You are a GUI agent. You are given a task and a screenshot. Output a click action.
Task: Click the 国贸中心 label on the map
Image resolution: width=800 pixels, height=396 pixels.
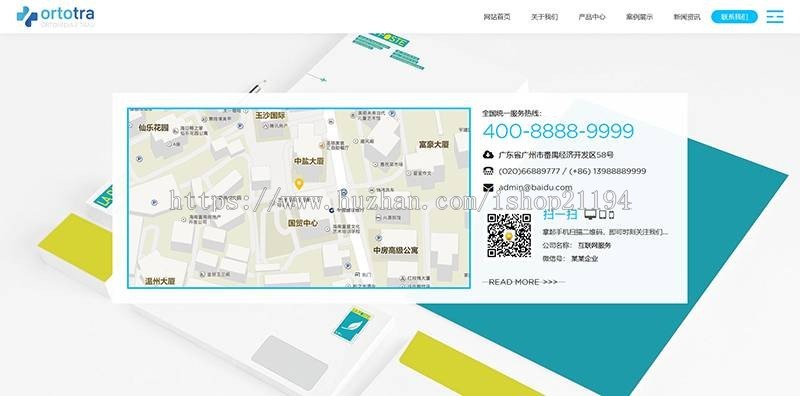coord(303,223)
